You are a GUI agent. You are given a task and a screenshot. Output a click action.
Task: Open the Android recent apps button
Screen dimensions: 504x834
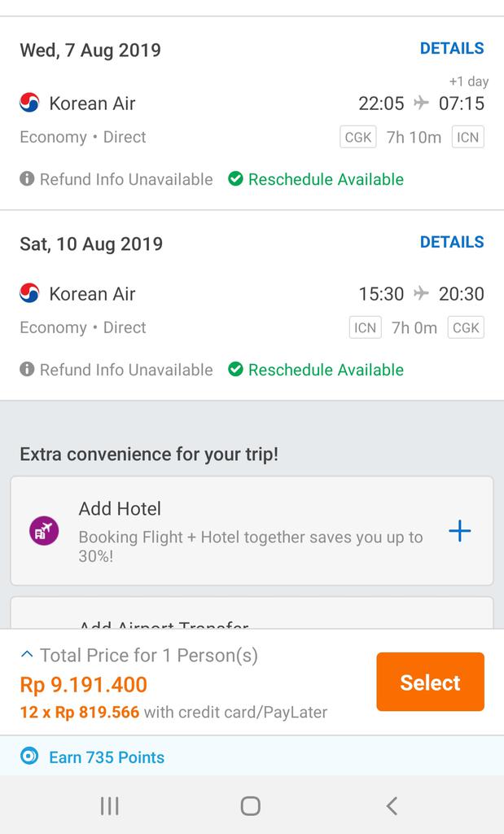coord(109,805)
